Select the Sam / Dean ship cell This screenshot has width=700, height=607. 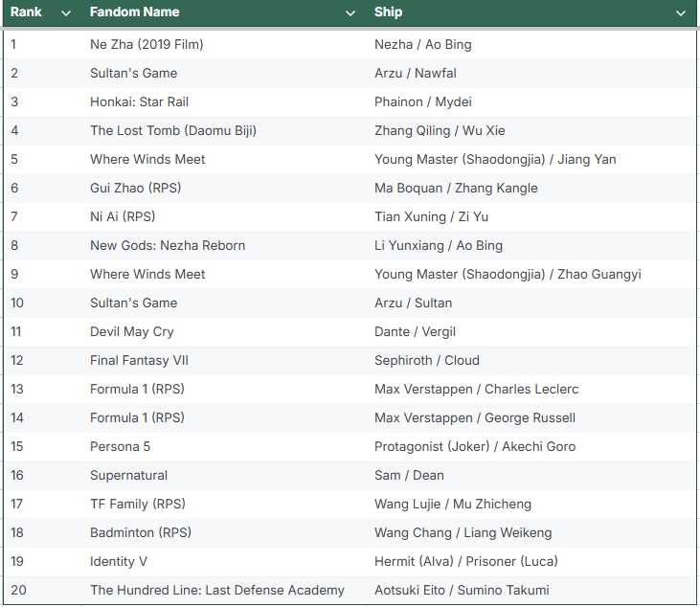(x=409, y=475)
